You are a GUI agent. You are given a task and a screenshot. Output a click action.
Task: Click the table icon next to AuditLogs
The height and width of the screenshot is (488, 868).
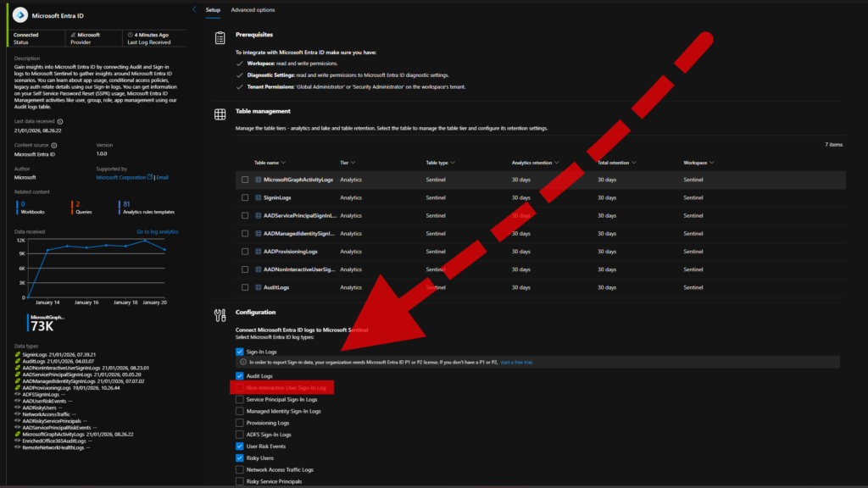click(258, 287)
